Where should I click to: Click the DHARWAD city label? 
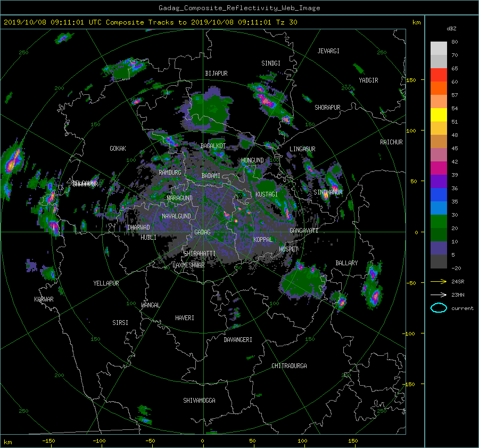[x=138, y=227]
